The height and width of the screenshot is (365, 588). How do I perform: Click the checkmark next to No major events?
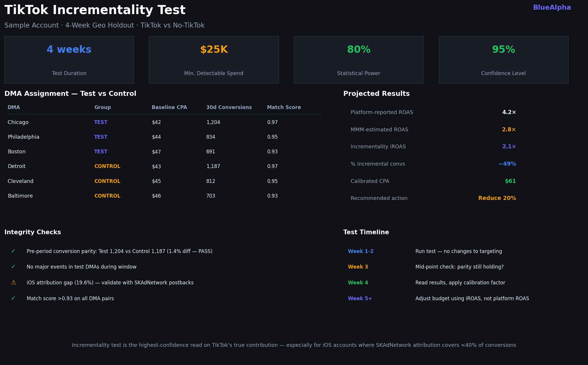point(13,267)
